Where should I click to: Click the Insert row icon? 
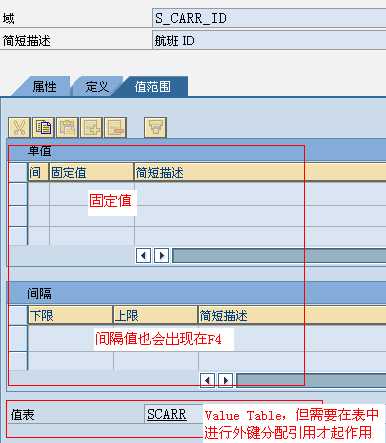[91, 127]
